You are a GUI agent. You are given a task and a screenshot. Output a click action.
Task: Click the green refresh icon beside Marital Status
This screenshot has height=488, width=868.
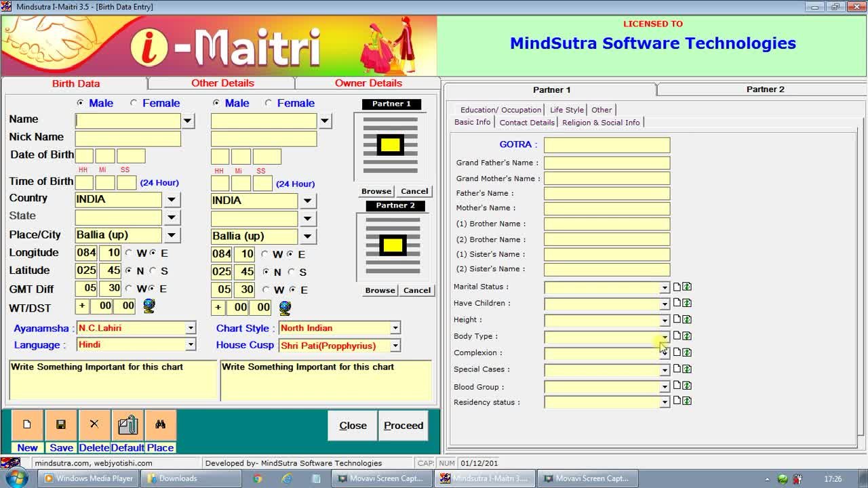[x=687, y=287]
